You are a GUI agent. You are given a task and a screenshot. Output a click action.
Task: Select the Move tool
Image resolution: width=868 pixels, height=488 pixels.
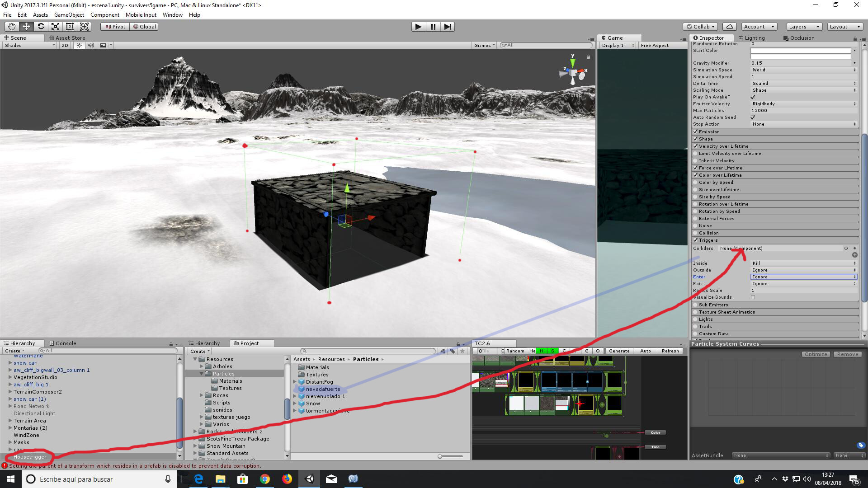[26, 27]
